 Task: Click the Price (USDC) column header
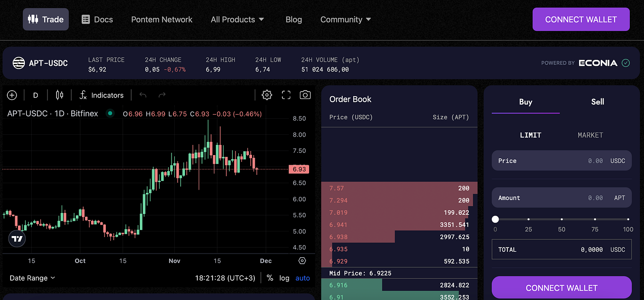[351, 117]
